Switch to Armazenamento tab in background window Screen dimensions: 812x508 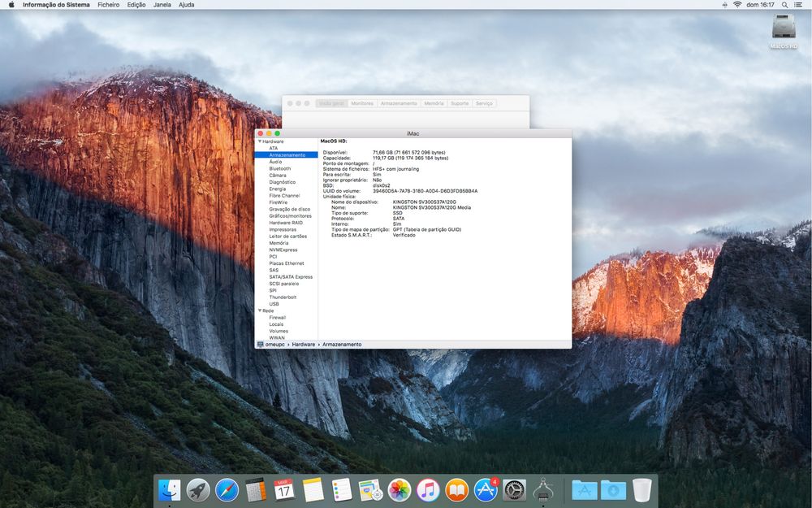[x=398, y=103]
